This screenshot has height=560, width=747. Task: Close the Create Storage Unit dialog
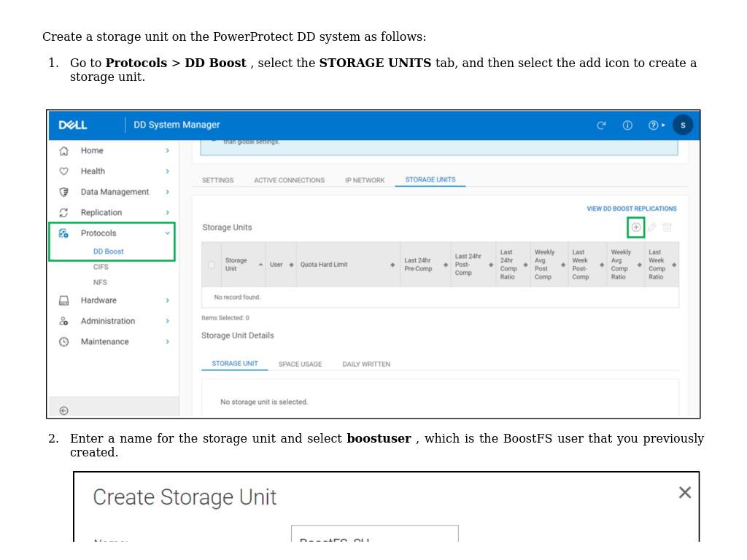click(684, 493)
